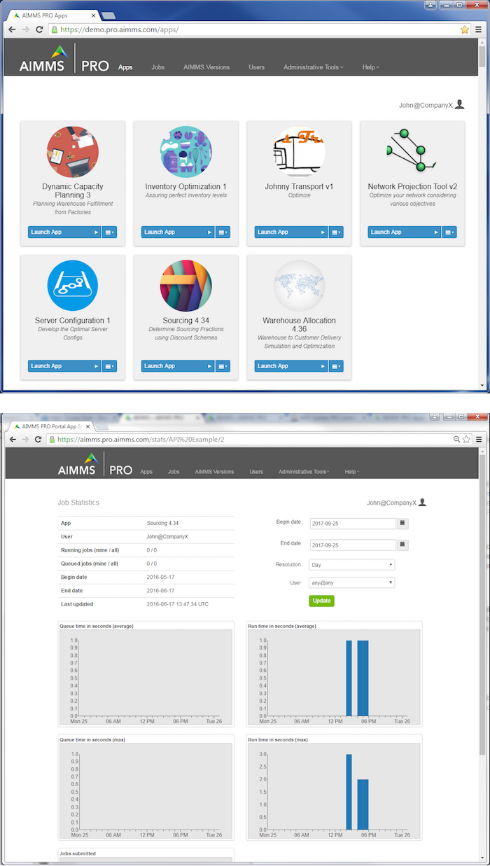Image resolution: width=490 pixels, height=866 pixels.
Task: Launch the Network Projection Tool v2 app
Action: [x=404, y=232]
